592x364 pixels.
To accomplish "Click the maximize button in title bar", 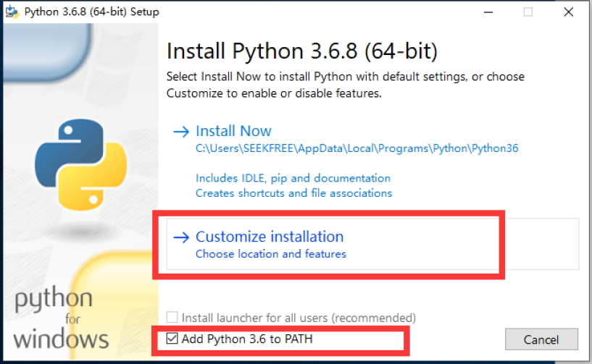I will coord(528,12).
